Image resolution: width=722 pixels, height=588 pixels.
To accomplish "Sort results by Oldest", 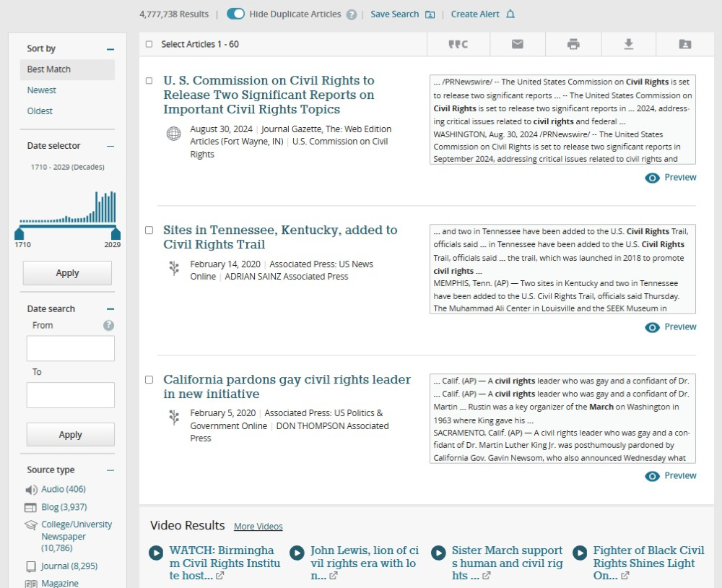I will coord(40,111).
